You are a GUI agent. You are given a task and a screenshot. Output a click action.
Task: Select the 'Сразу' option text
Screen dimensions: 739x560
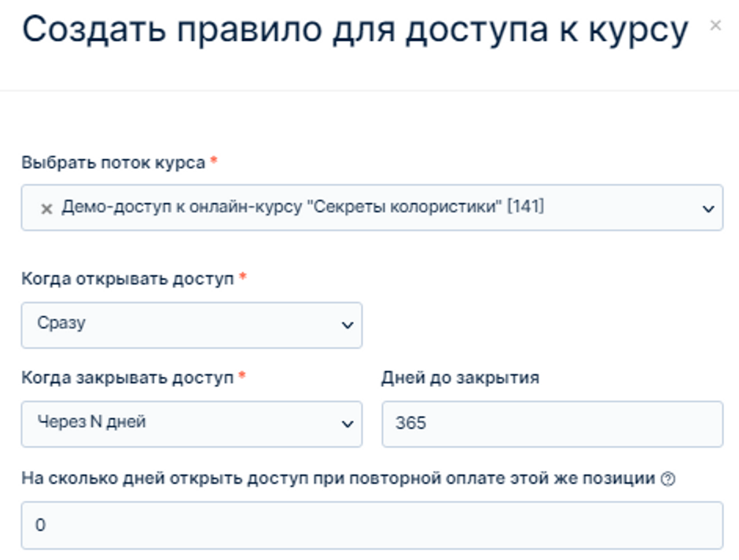(61, 323)
